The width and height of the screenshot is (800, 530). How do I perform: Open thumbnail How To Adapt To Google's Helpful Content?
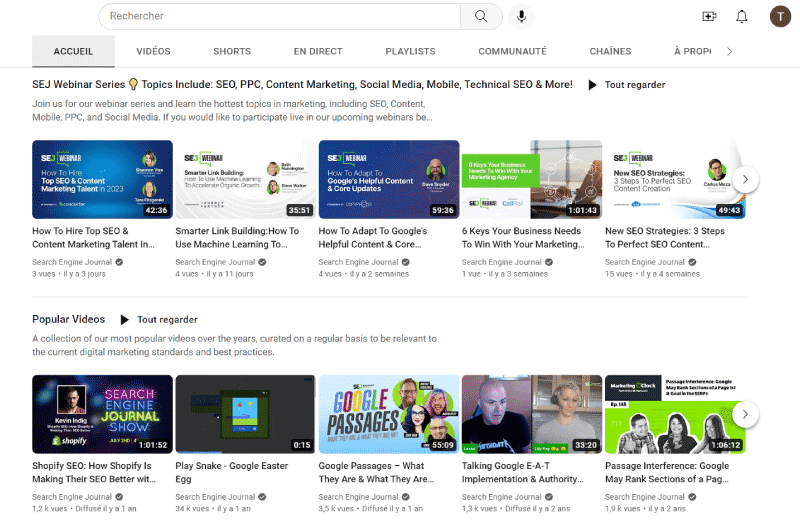[x=389, y=180]
